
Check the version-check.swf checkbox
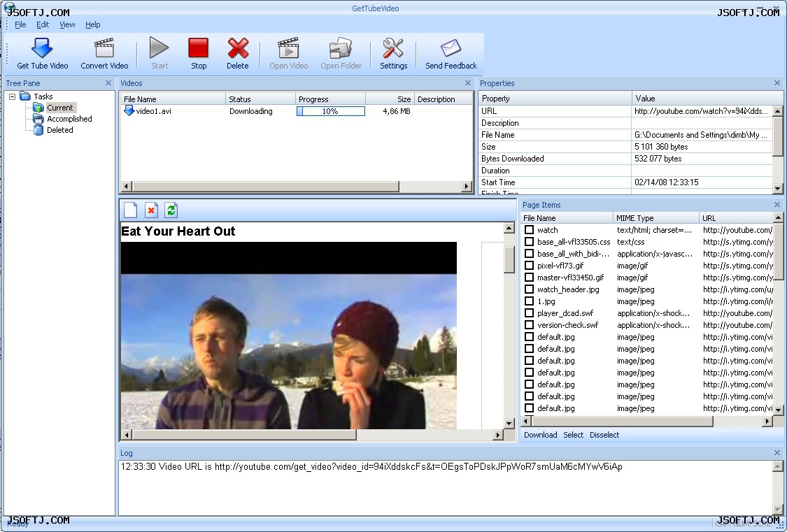coord(529,325)
